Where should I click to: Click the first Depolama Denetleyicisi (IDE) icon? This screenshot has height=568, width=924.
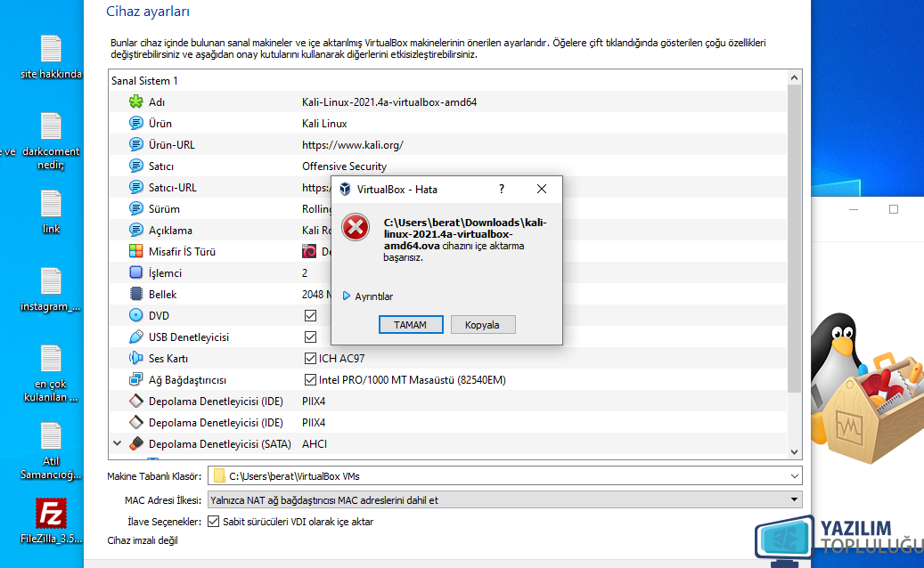pos(136,401)
